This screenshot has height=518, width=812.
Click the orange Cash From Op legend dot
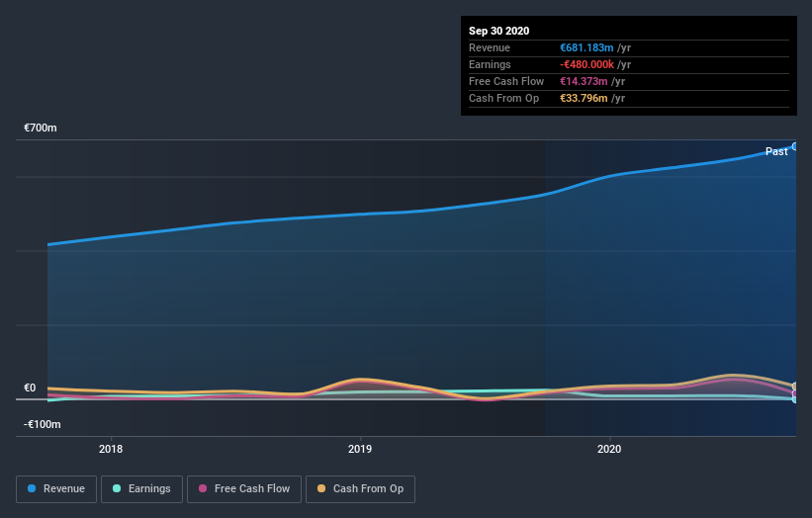[x=321, y=488]
